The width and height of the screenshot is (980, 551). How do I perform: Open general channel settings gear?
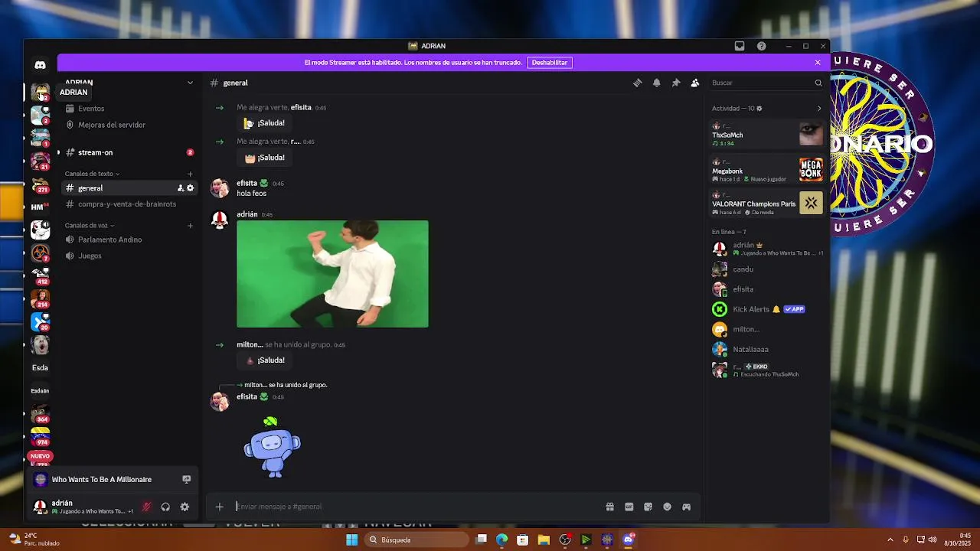190,188
